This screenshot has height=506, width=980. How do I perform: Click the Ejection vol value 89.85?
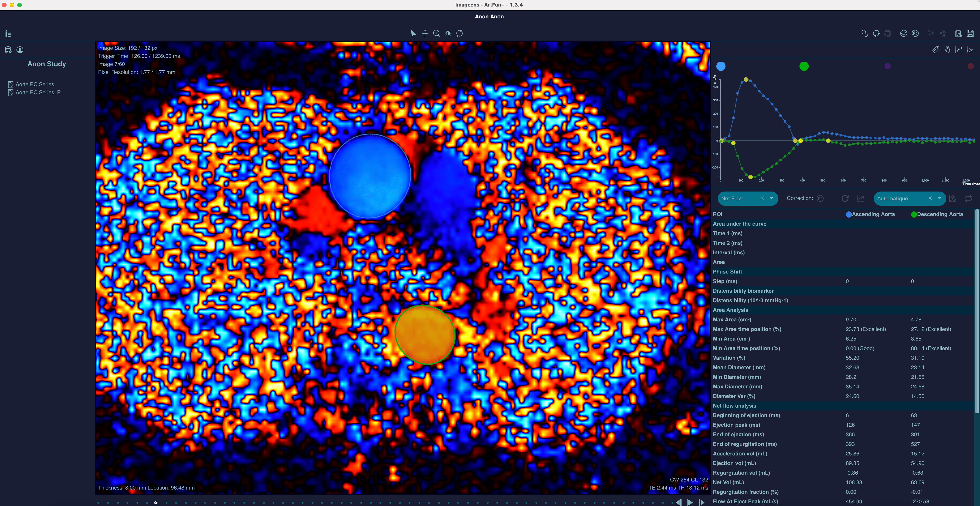(x=852, y=463)
